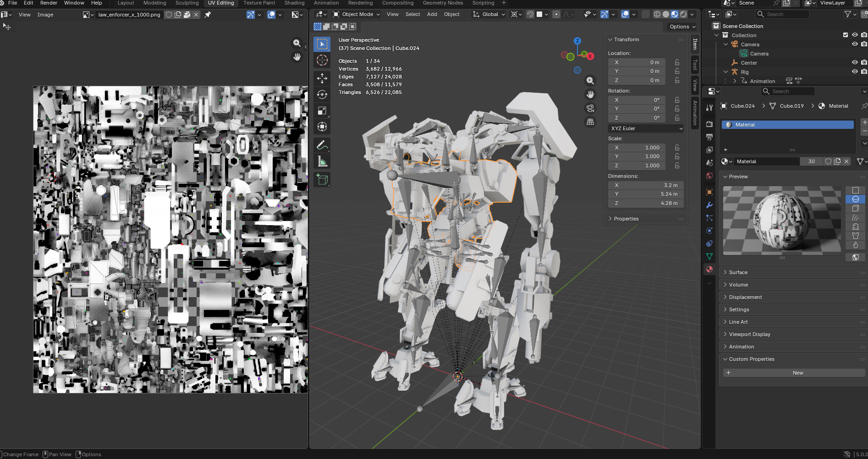Select the Move tool in viewport toolbar

322,78
